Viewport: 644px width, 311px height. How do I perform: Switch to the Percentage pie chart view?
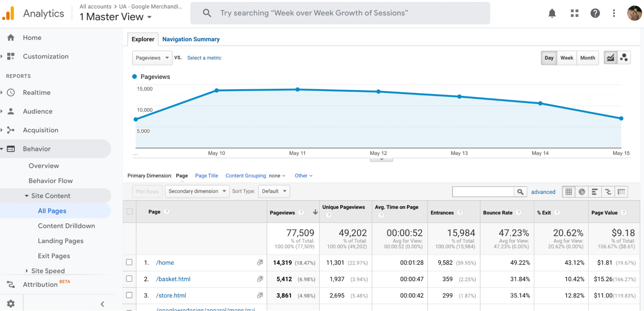[582, 191]
